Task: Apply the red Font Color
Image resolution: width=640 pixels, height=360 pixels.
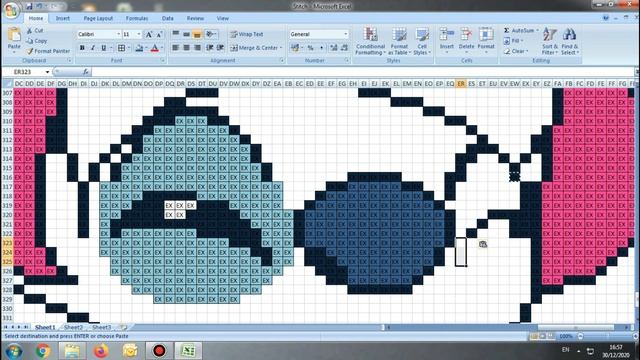Action: point(155,48)
